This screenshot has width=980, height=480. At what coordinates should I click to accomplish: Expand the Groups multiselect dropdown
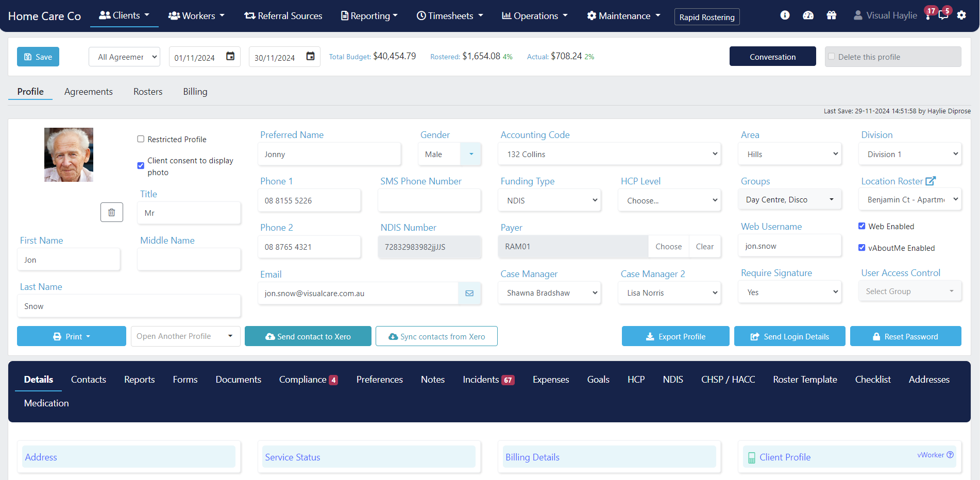coord(790,199)
